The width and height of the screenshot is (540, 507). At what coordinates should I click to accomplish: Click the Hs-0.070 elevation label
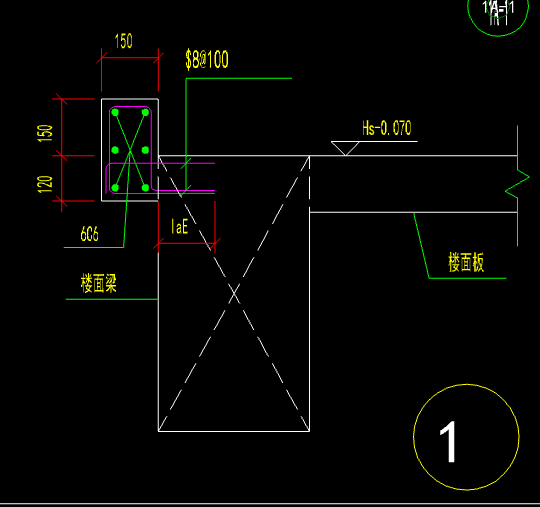tap(387, 128)
